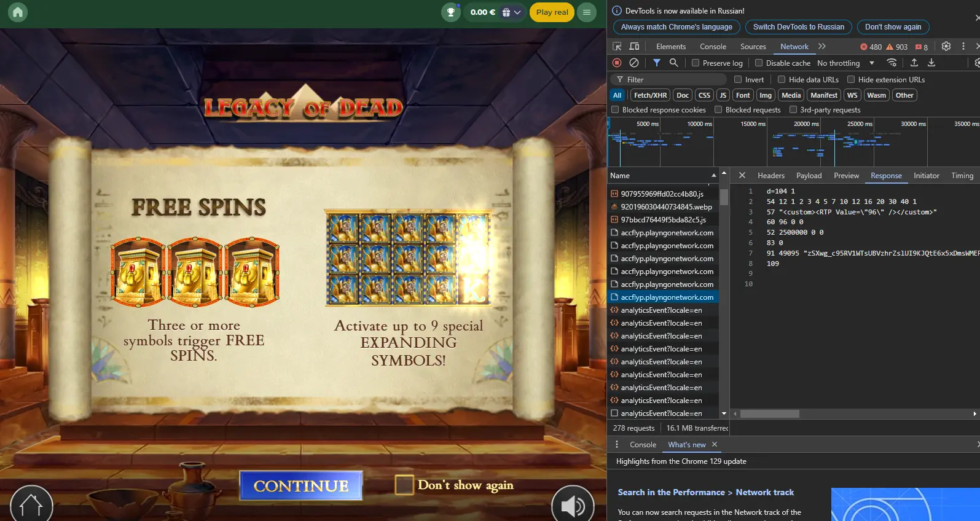Open the trophy tournaments icon
The width and height of the screenshot is (980, 521).
click(451, 12)
